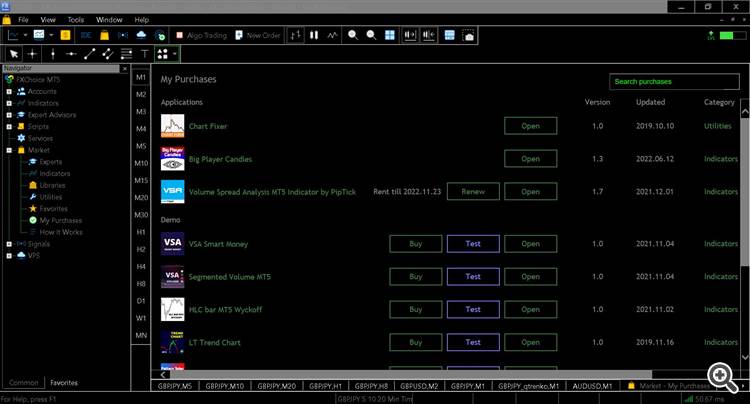The height and width of the screenshot is (404, 750).
Task: Click the yellow dollar Symbols icon
Action: [66, 35]
